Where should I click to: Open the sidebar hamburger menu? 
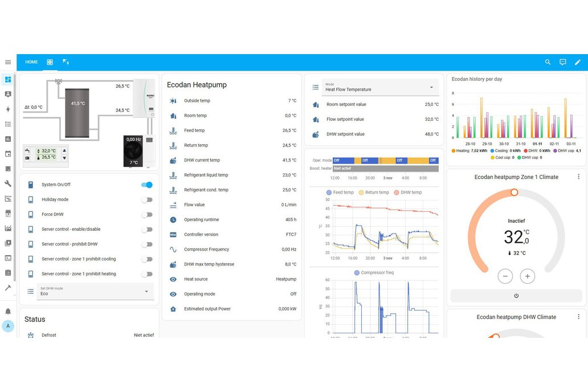tap(8, 62)
